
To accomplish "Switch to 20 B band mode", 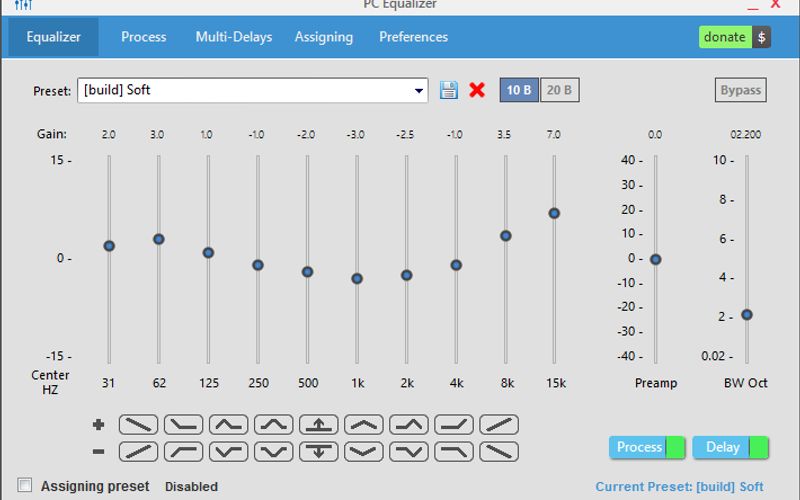I will point(559,90).
